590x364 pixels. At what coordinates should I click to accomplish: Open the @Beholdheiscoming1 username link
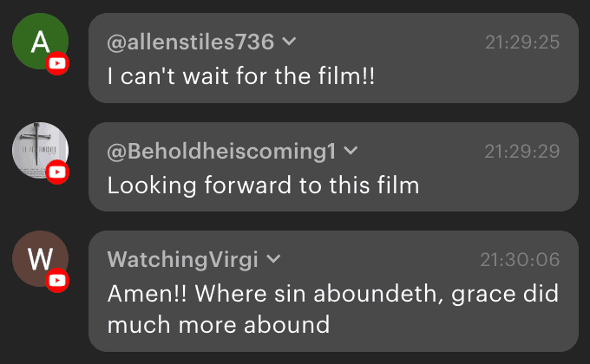(x=220, y=151)
